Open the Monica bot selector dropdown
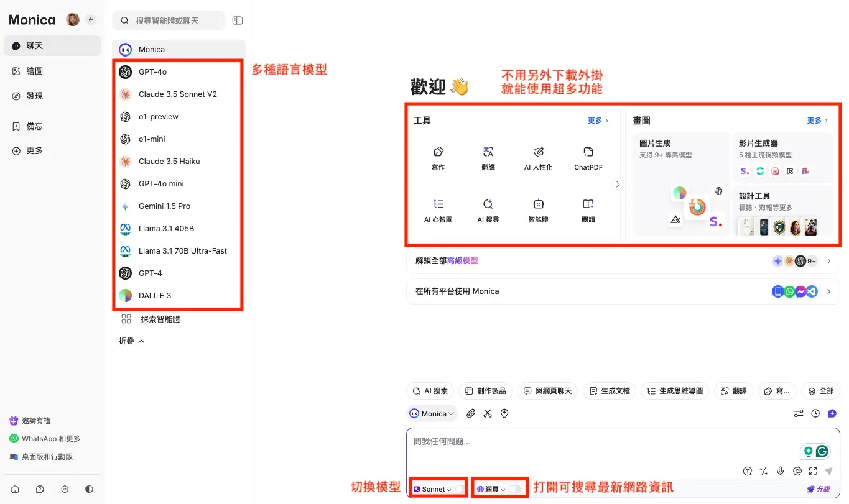This screenshot has width=849, height=504. click(432, 413)
